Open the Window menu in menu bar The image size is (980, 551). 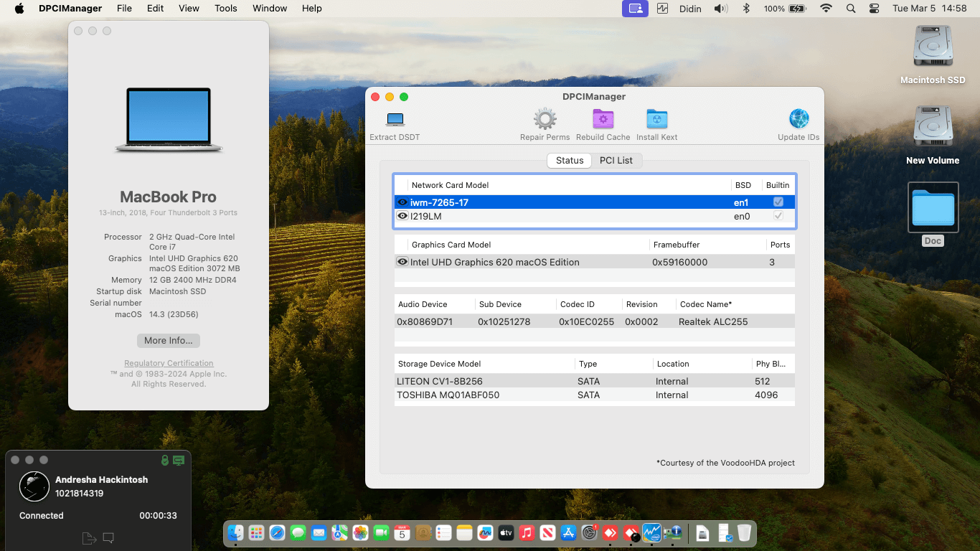coord(270,9)
